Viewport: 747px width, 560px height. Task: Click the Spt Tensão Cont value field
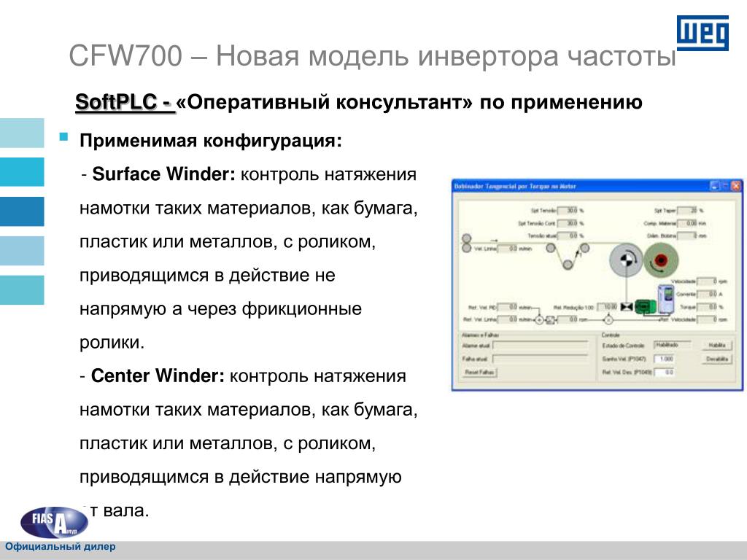568,223
